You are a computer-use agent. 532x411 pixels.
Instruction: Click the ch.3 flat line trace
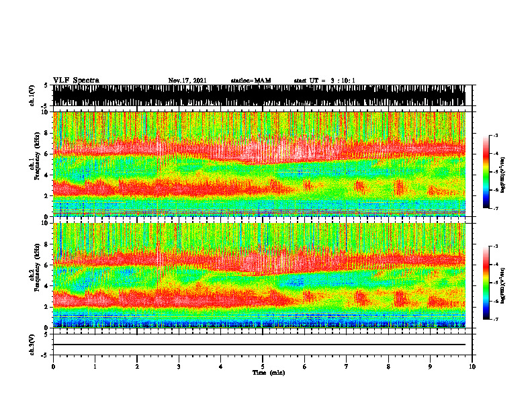tap(259, 345)
